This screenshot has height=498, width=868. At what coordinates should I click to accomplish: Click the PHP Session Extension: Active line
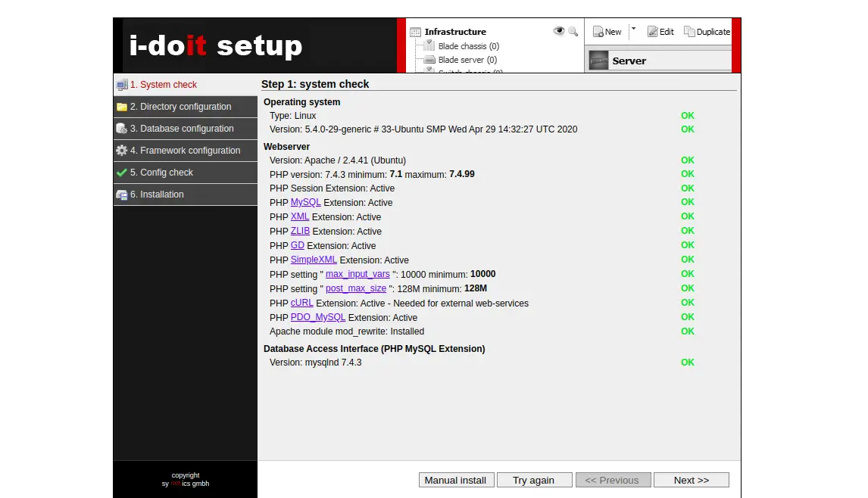[x=333, y=188]
